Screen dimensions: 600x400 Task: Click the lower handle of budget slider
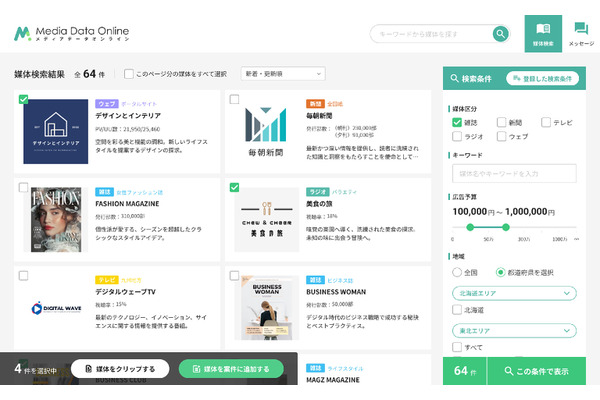click(470, 227)
